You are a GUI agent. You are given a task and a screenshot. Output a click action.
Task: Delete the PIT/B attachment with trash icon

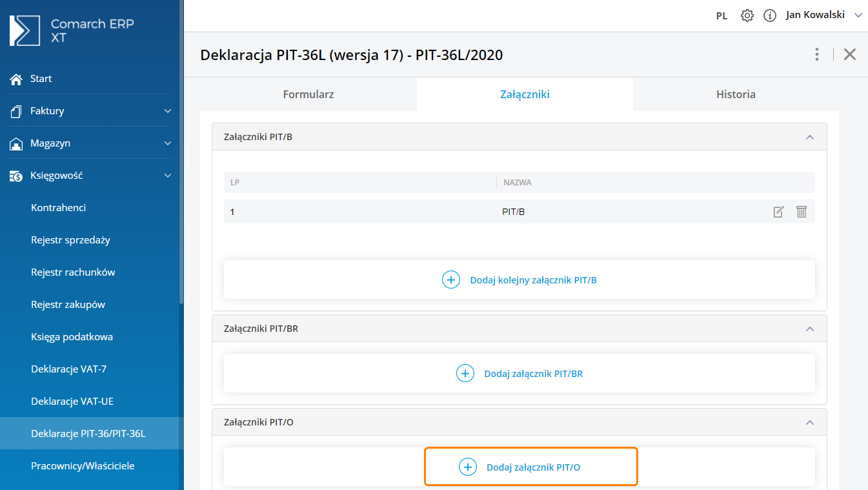click(801, 212)
